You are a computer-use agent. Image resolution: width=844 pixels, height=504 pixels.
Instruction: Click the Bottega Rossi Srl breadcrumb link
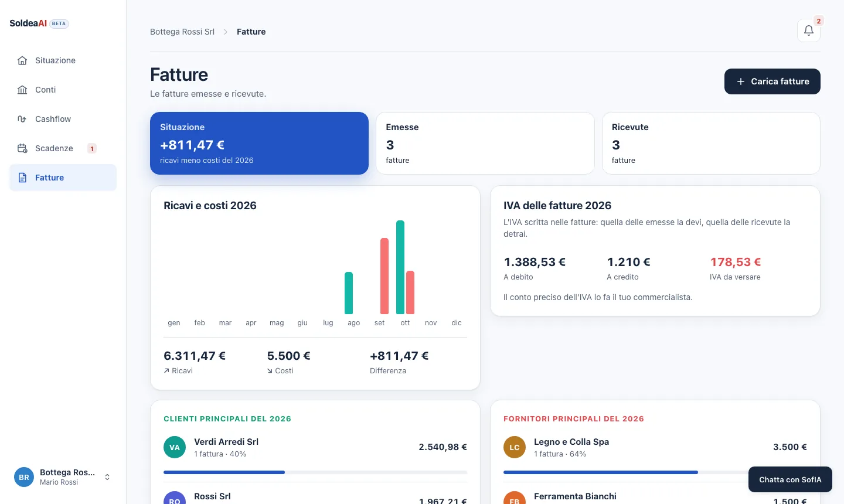click(182, 32)
